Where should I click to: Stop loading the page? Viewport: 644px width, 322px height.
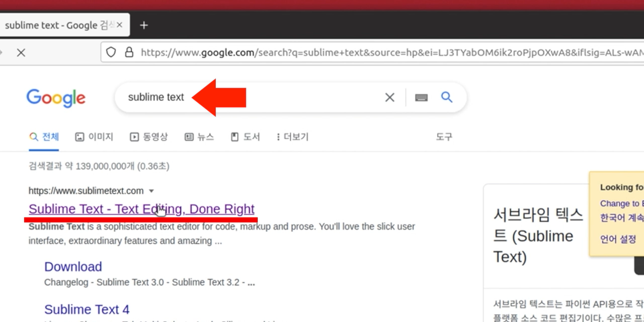coord(21,52)
